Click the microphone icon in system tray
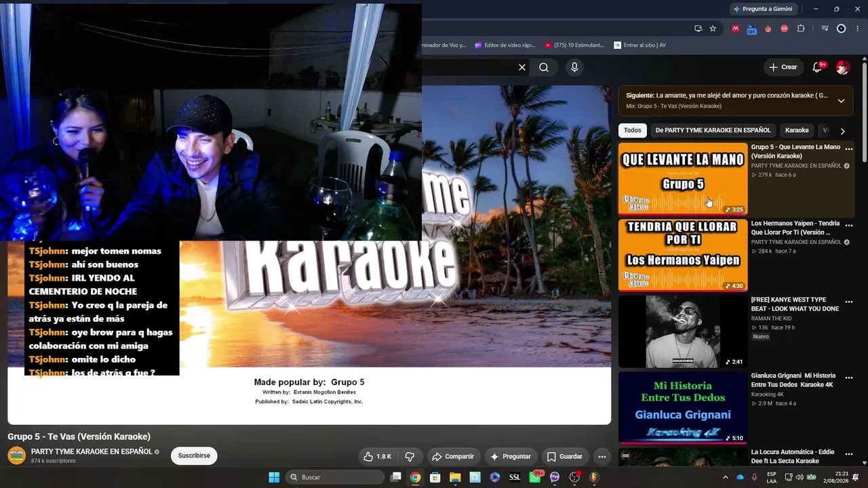Screen dimensions: 868x488 pos(754,477)
